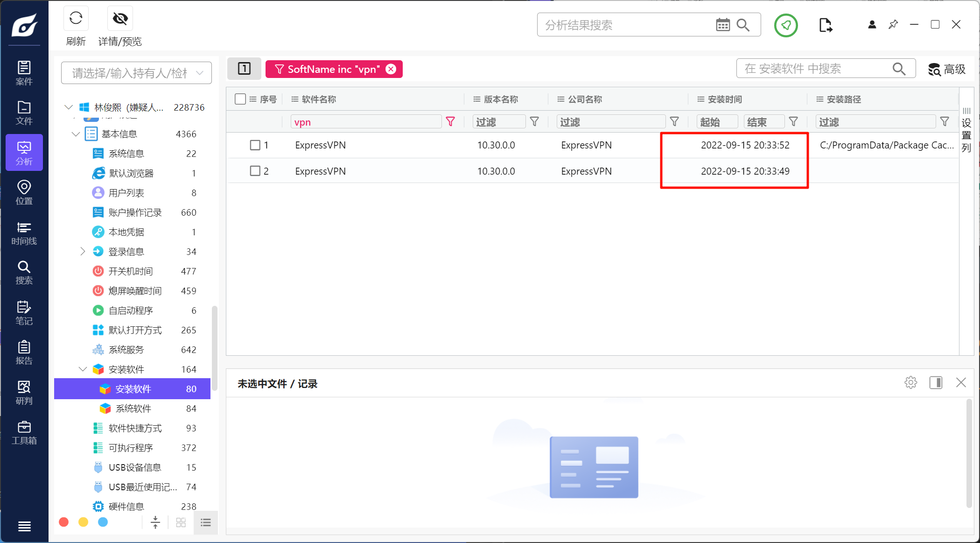
Task: Click the refresh (刷新) icon
Action: point(76,19)
